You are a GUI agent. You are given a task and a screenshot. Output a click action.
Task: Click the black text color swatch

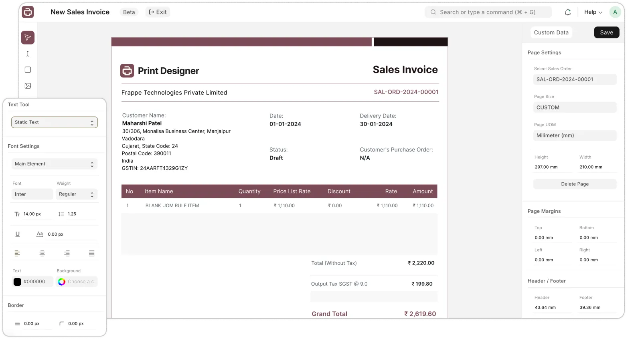pos(18,282)
